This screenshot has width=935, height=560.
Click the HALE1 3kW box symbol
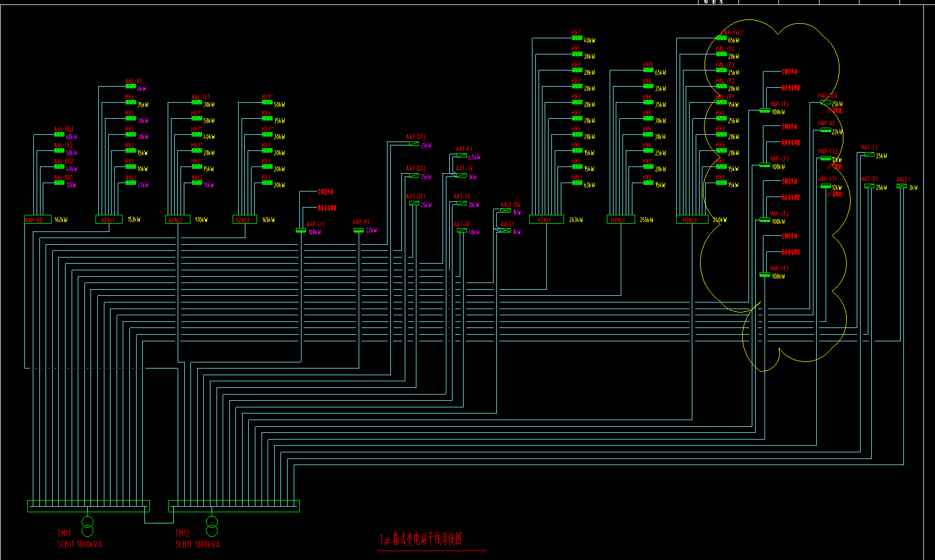click(902, 186)
